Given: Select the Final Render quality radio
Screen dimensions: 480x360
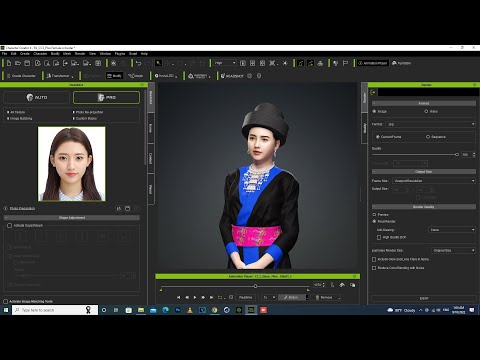Looking at the screenshot, I should pos(374,221).
